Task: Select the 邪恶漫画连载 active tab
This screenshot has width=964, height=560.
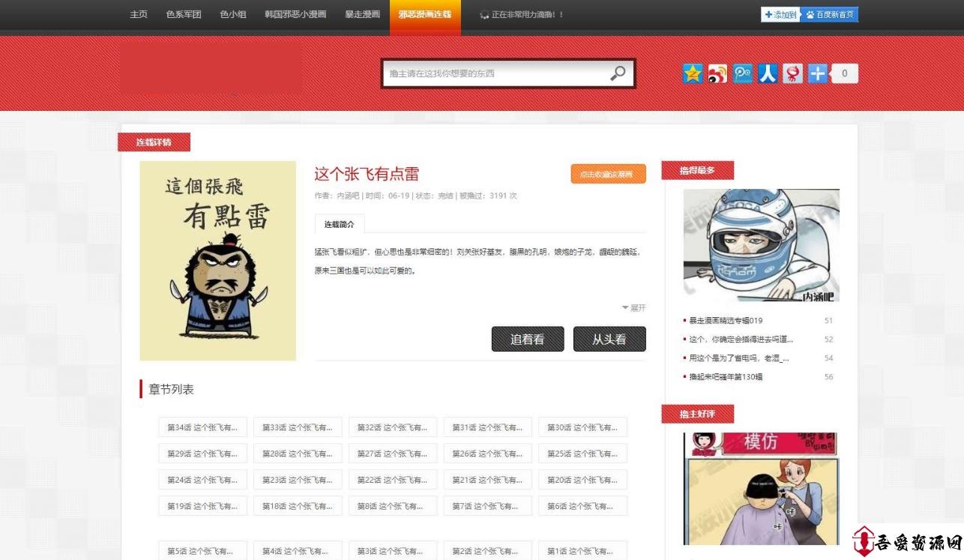Action: (x=425, y=16)
